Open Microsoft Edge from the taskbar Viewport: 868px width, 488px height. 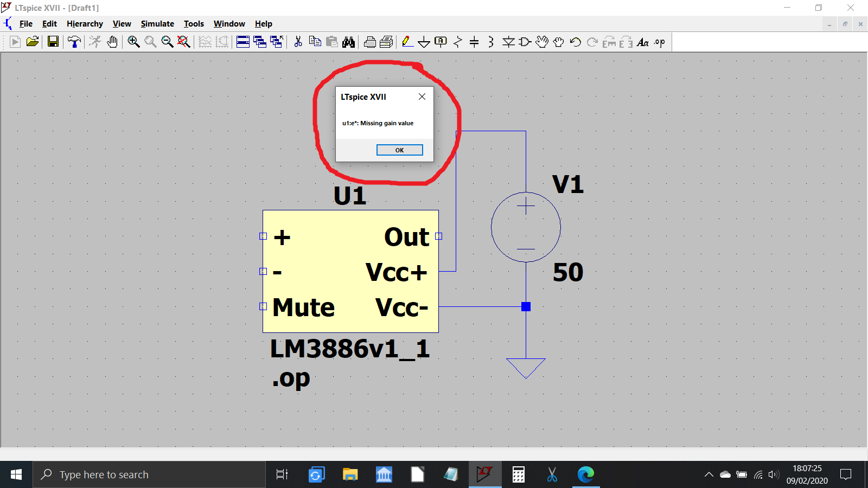pos(586,475)
